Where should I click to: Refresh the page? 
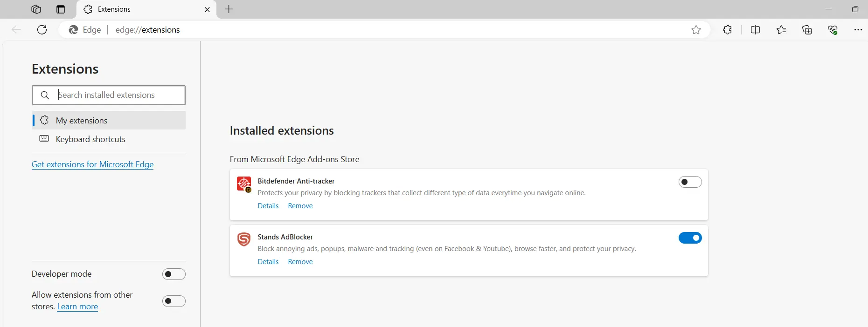click(x=42, y=30)
